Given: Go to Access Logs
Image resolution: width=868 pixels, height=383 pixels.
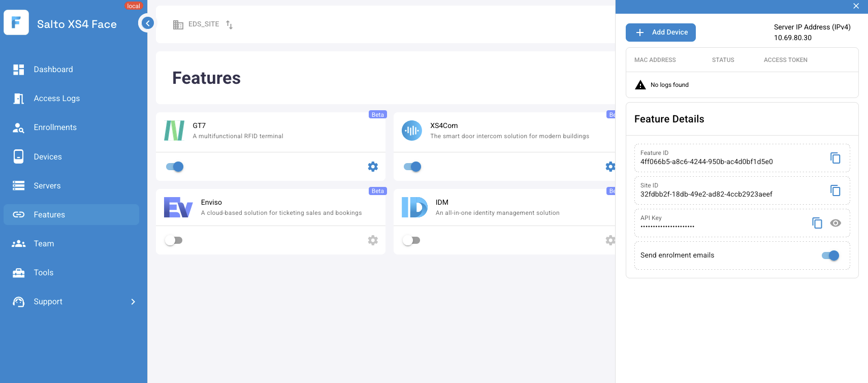Looking at the screenshot, I should pos(71,99).
